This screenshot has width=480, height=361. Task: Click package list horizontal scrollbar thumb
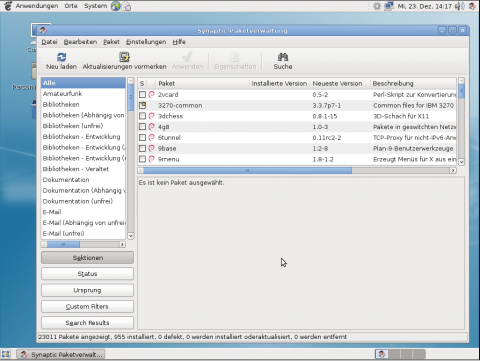tap(247, 170)
